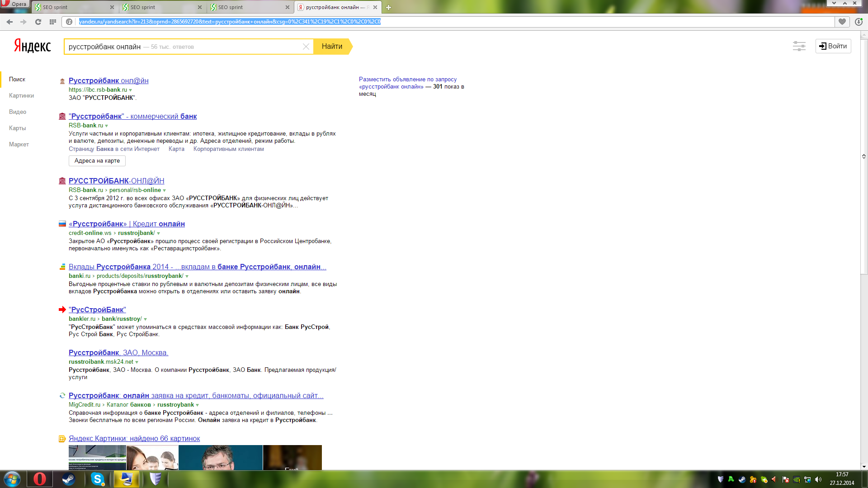Click the page scrollbar down arrow
Screen dimensions: 868x488
tap(864, 467)
